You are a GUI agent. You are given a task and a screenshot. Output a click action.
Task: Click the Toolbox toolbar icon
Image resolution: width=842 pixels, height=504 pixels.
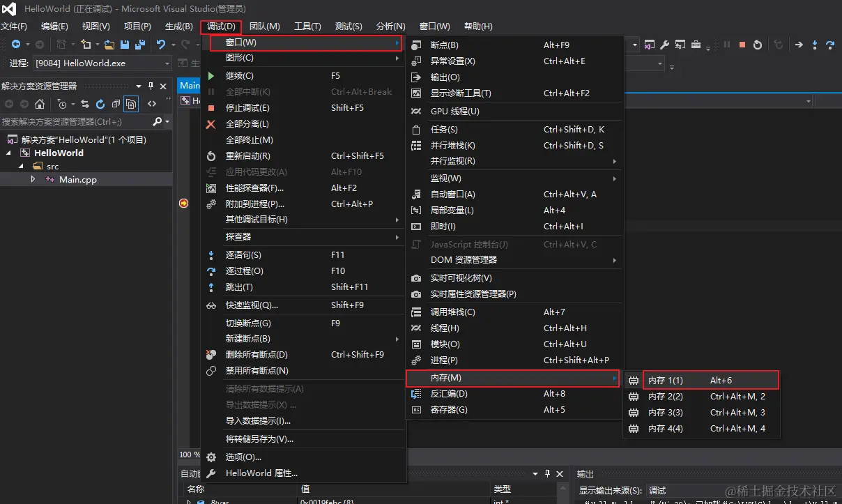pyautogui.click(x=696, y=45)
